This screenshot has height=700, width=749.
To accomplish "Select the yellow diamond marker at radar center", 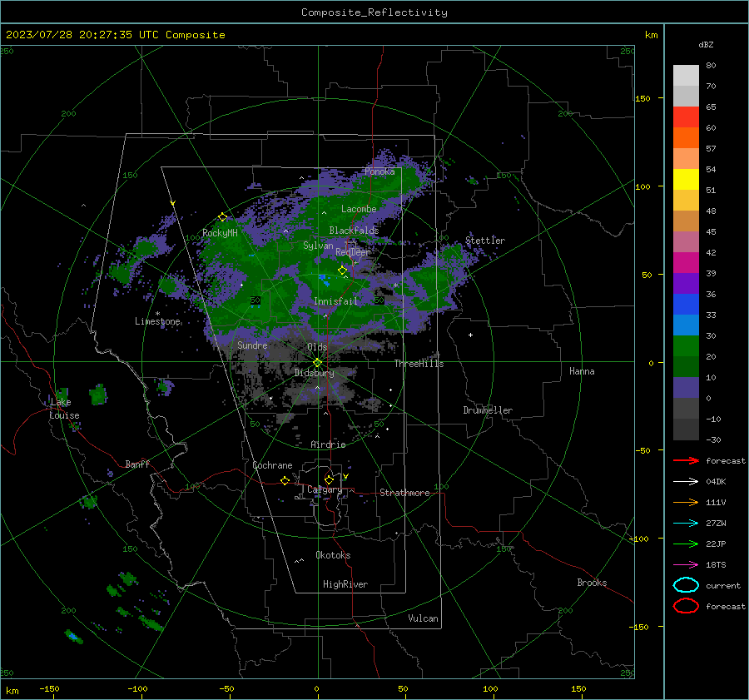I will click(x=317, y=363).
